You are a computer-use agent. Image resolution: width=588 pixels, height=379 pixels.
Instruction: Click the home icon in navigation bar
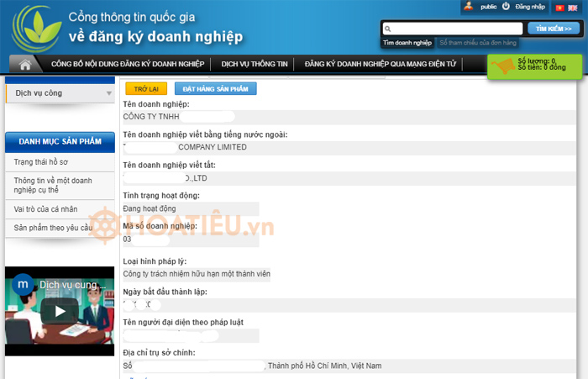pyautogui.click(x=25, y=64)
